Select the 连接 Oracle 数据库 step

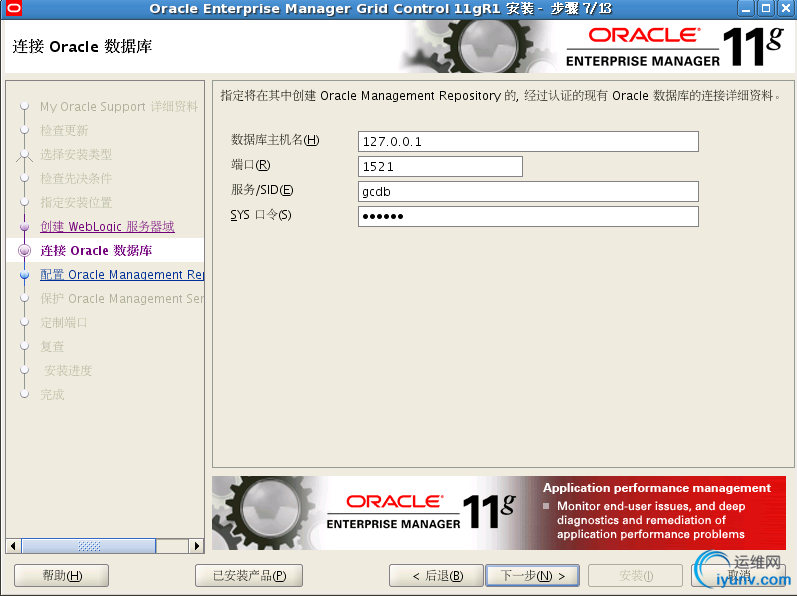tap(96, 250)
